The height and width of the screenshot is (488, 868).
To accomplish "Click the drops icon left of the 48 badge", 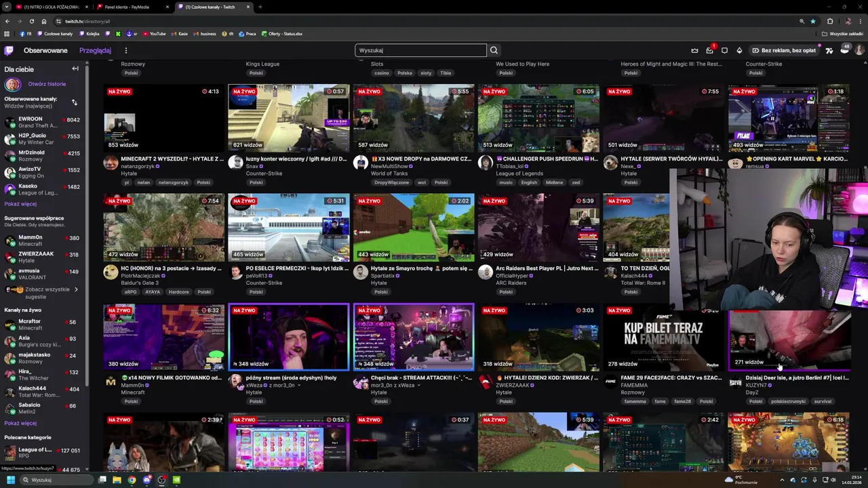I will pos(829,50).
